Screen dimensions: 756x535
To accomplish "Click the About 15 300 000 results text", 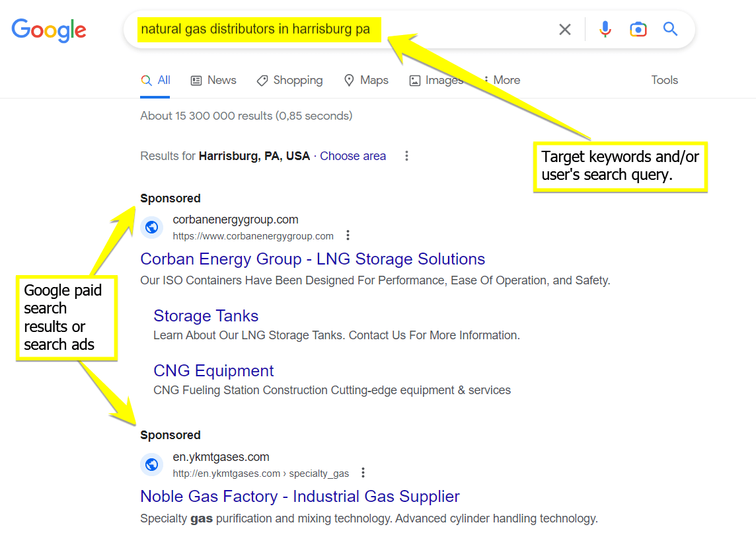I will click(x=246, y=116).
